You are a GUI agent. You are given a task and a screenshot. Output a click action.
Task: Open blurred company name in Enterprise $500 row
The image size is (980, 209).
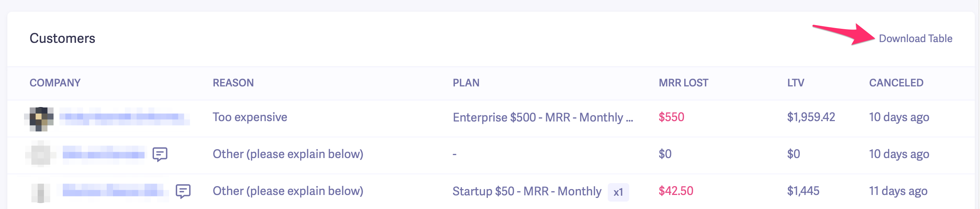click(124, 117)
